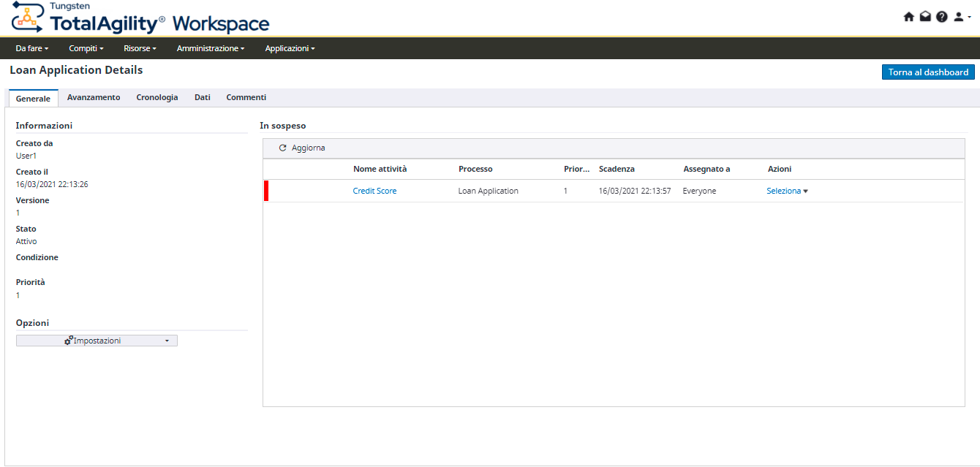980x467 pixels.
Task: Click the Home icon in header
Action: [x=909, y=17]
